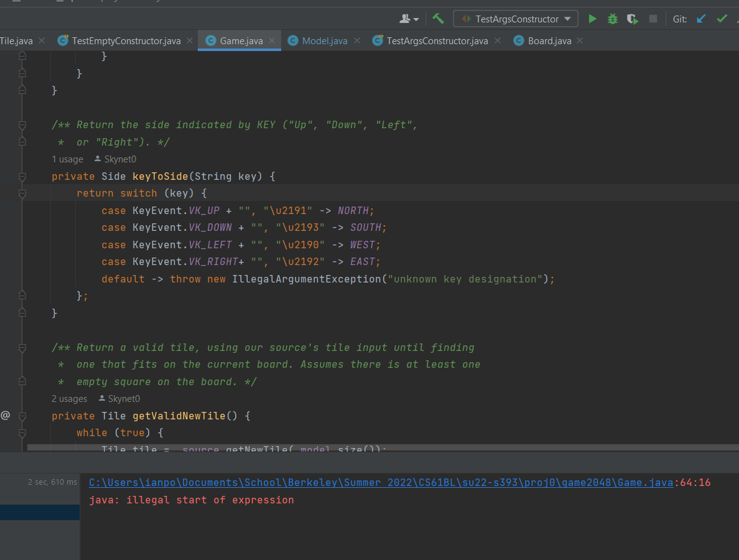The image size is (739, 560).
Task: Switch to the Model.java tab
Action: click(x=324, y=41)
